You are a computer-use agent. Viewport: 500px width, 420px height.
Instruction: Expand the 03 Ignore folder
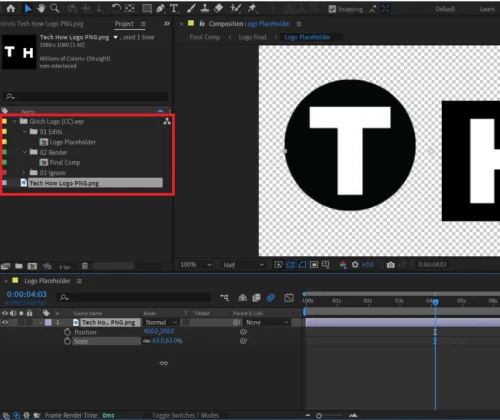[24, 173]
